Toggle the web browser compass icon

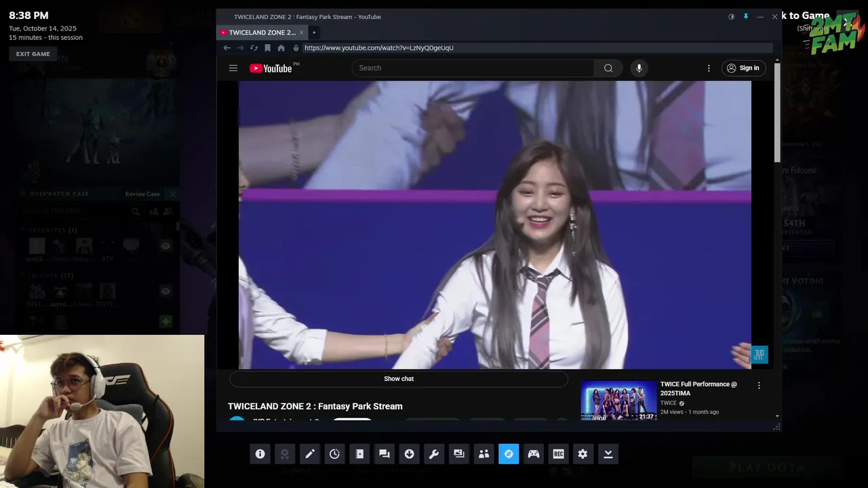[509, 454]
